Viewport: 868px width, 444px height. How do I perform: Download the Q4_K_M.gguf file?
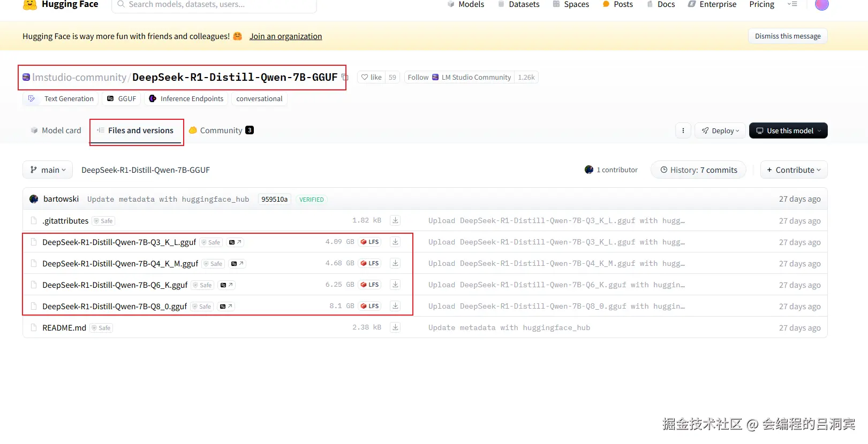tap(395, 263)
